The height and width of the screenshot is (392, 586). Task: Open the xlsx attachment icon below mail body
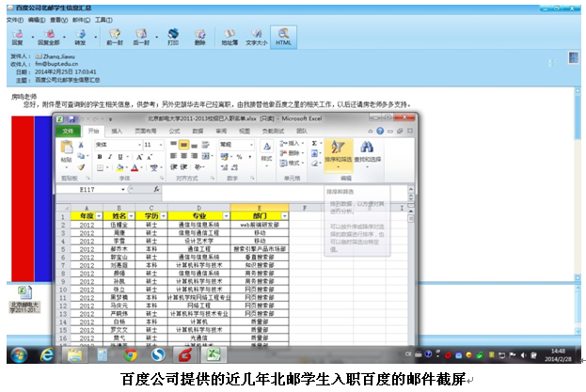coord(24,292)
